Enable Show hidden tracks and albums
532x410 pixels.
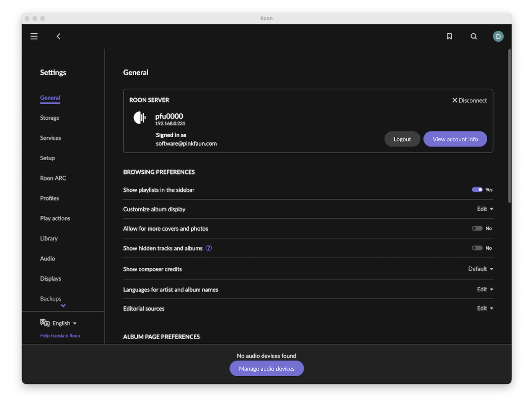click(477, 248)
